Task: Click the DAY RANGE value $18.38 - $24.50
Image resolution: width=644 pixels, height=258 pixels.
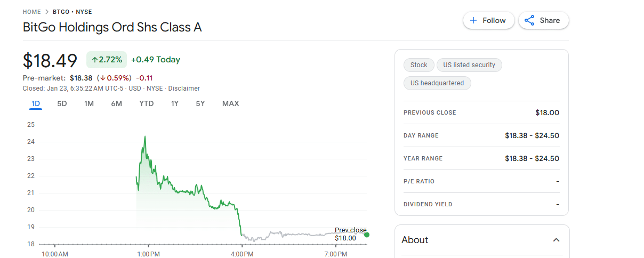Action: point(532,135)
